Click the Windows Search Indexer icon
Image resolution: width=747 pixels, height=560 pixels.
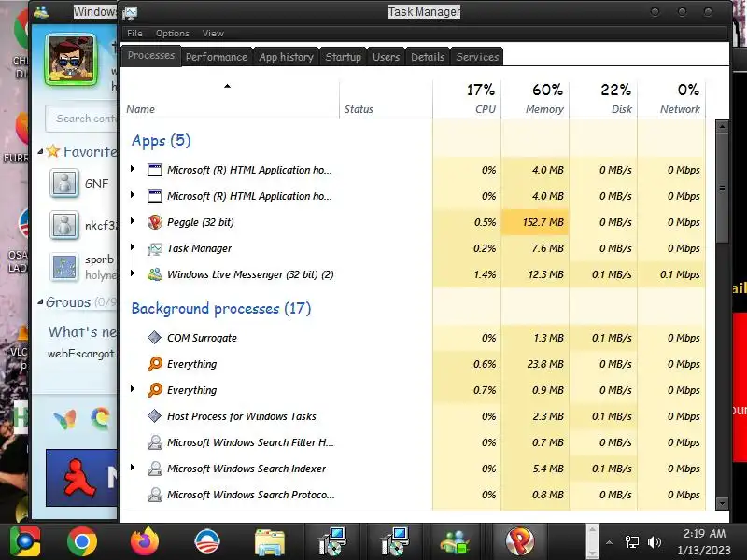(x=155, y=469)
